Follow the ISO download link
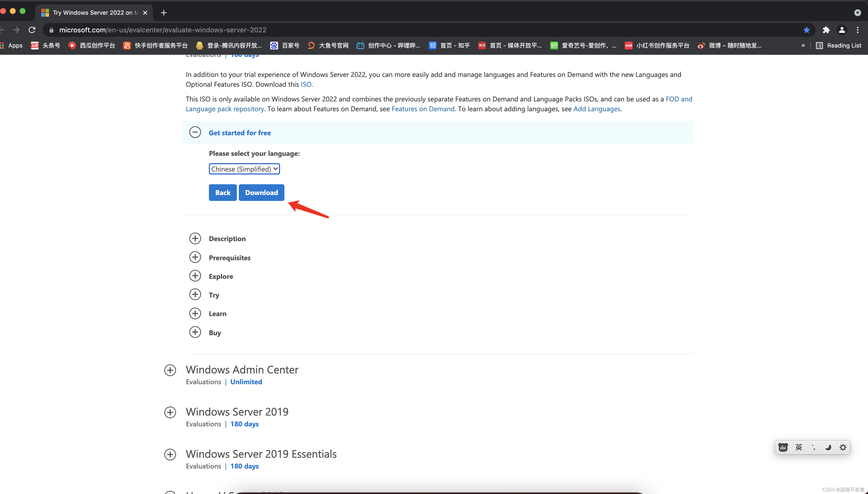Viewport: 868px width, 494px height. point(306,85)
